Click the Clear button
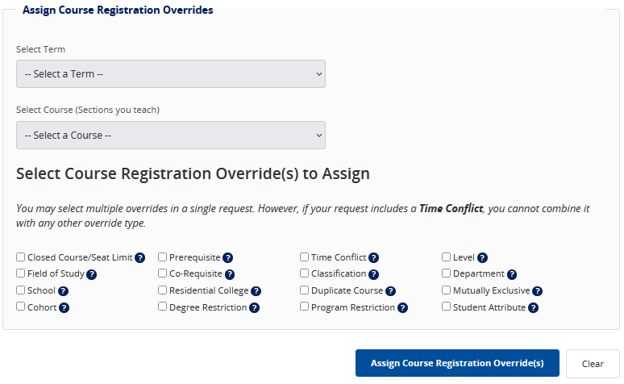This screenshot has width=624, height=384. coord(593,364)
